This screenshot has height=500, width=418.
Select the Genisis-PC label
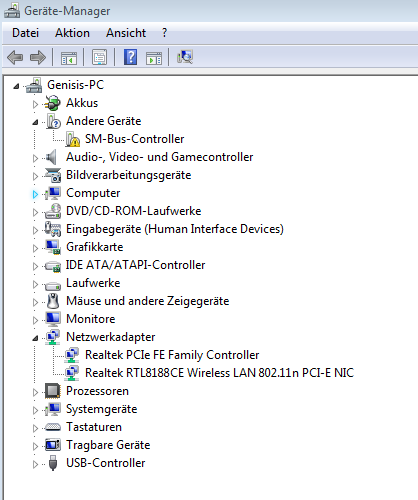point(76,85)
